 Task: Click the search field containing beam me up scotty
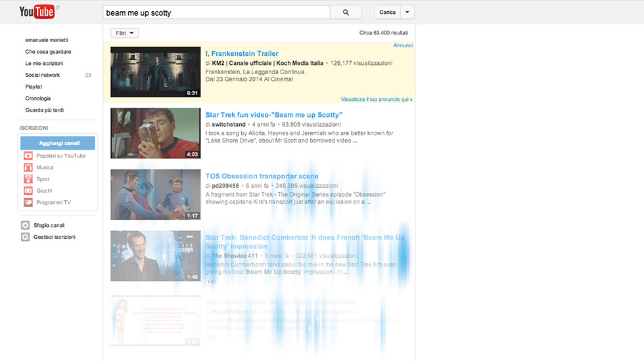point(216,12)
